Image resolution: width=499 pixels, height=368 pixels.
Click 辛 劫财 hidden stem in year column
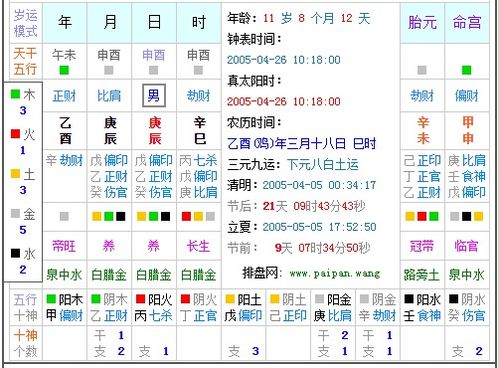64,161
